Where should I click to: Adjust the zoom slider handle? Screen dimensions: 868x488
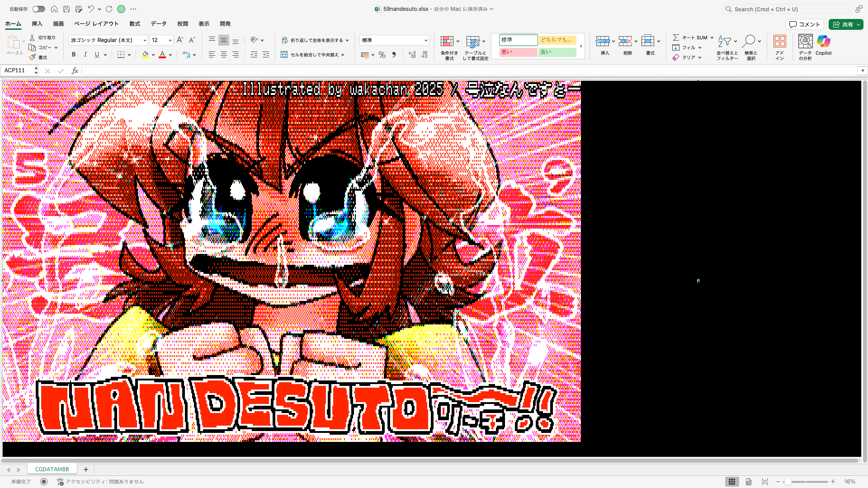click(788, 482)
